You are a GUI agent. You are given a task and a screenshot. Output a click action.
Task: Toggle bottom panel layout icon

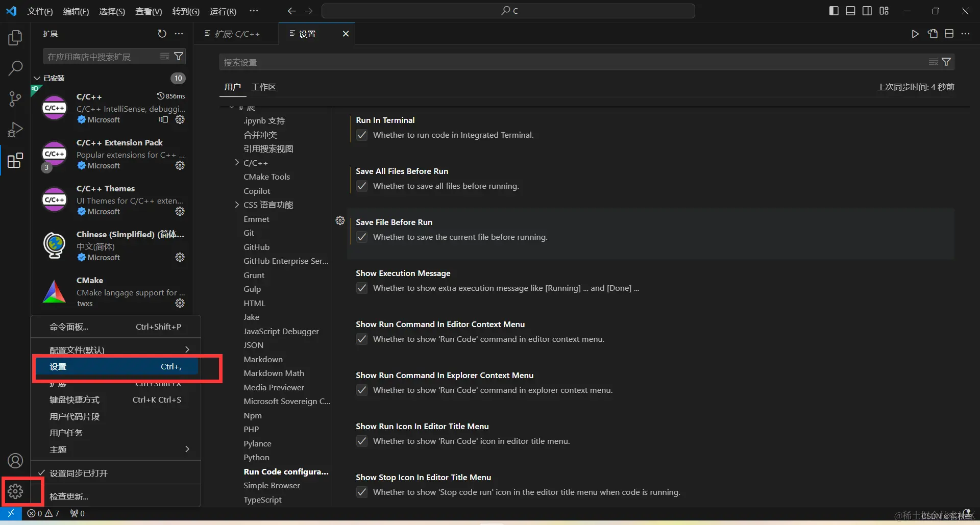click(850, 11)
